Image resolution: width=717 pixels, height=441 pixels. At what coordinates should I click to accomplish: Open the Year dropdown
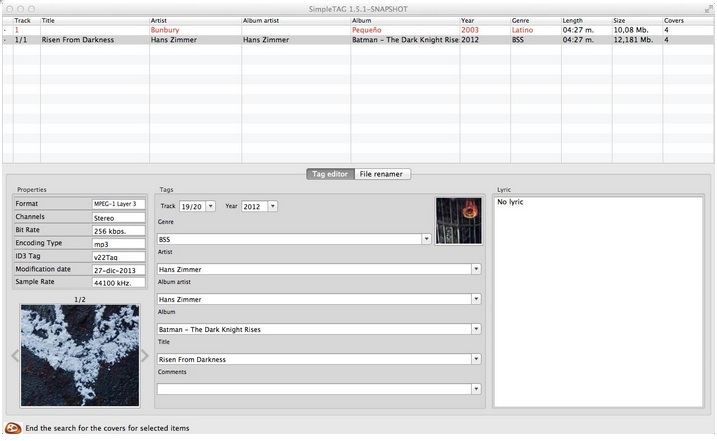(x=272, y=207)
